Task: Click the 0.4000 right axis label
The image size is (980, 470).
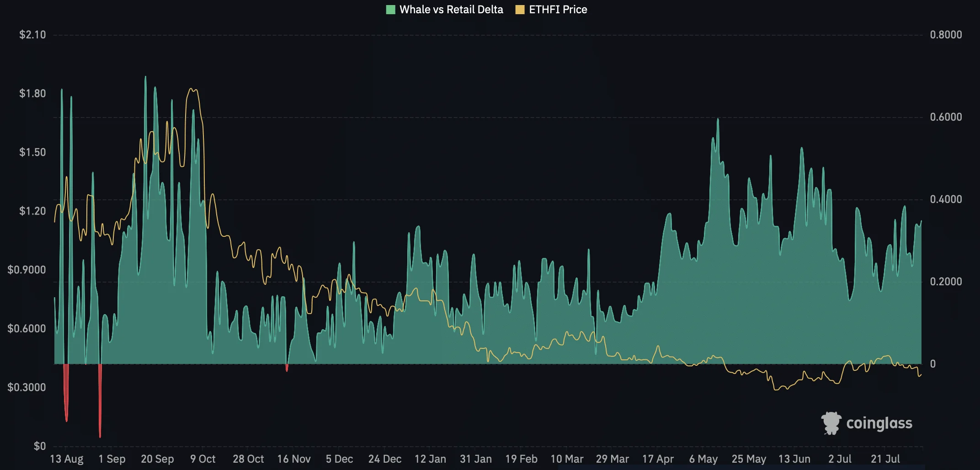Action: [946, 199]
